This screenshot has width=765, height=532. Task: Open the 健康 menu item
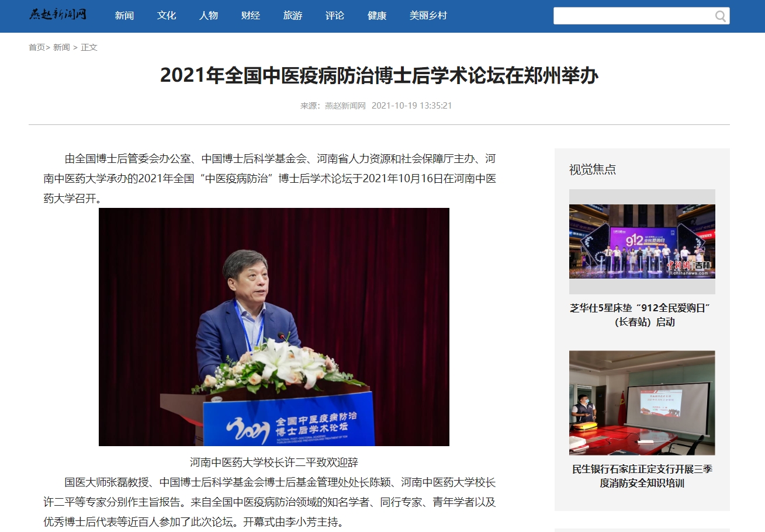click(377, 16)
